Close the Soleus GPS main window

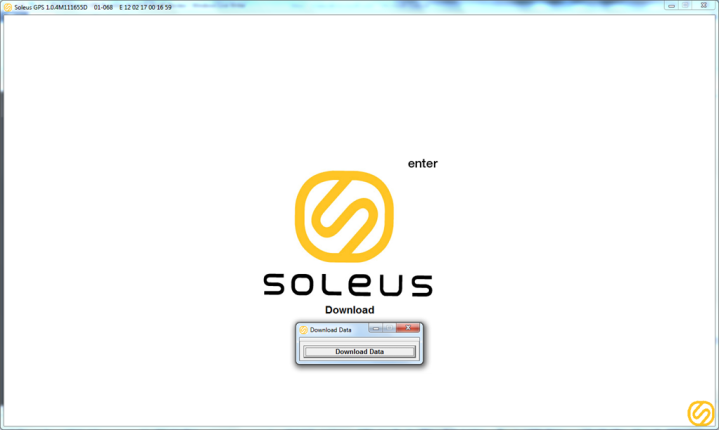click(x=704, y=6)
